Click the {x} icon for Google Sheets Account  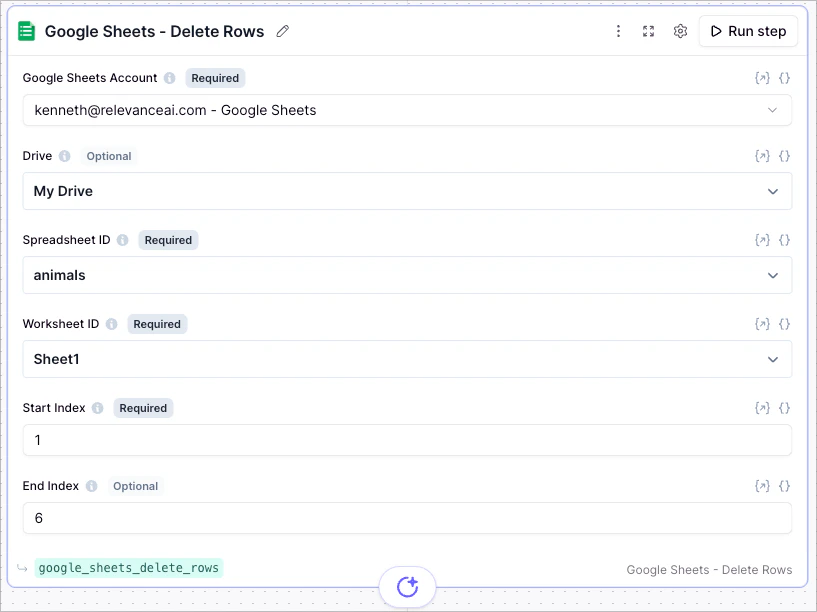(x=762, y=77)
